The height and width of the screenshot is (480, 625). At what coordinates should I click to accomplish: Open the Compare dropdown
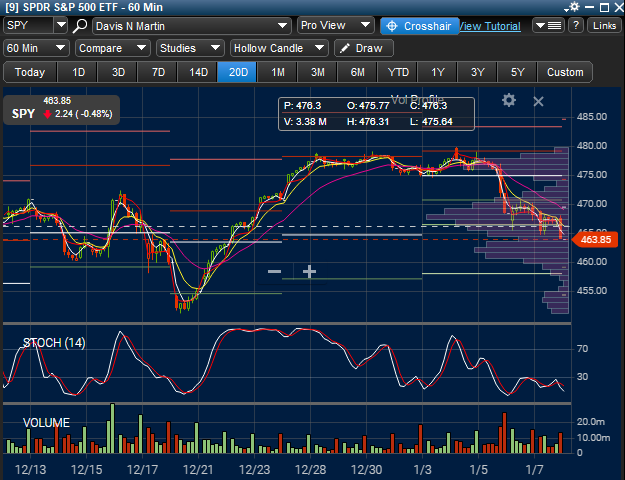[x=113, y=48]
